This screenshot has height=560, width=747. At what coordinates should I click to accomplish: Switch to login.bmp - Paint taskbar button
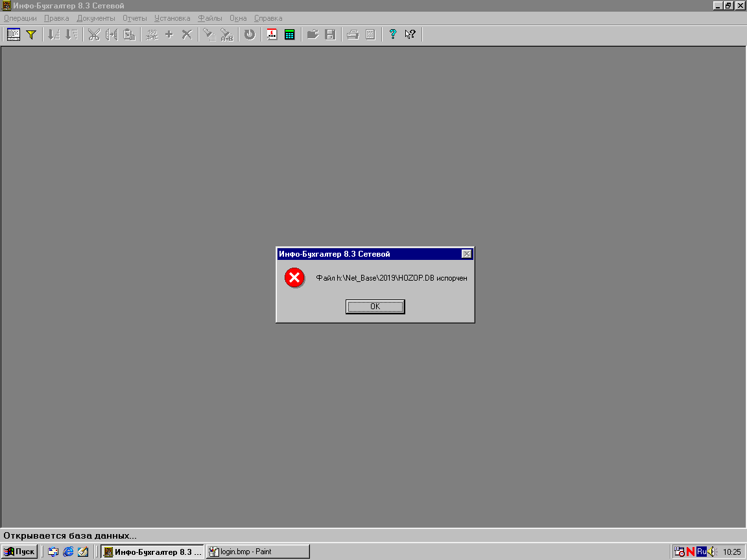pyautogui.click(x=257, y=552)
